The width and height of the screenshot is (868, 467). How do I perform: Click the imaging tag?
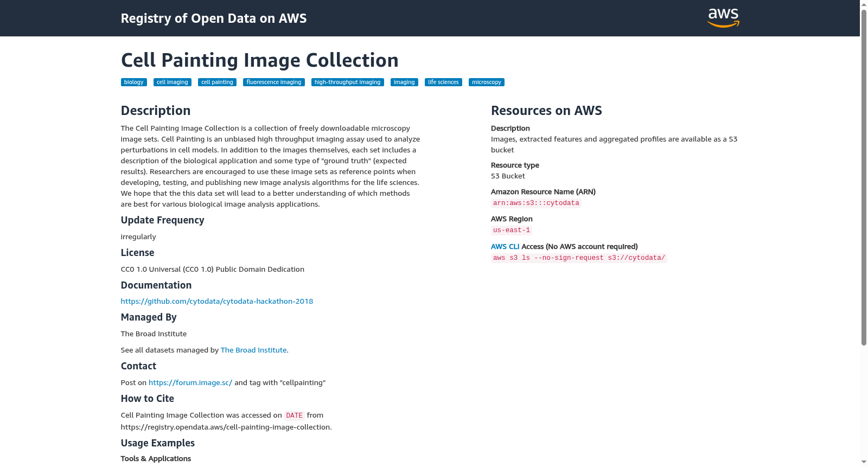(x=404, y=82)
